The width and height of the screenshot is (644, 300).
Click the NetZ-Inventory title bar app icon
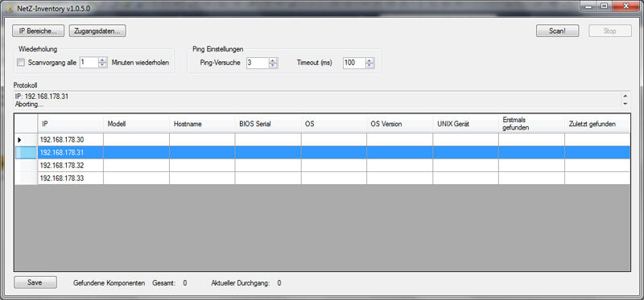10,8
